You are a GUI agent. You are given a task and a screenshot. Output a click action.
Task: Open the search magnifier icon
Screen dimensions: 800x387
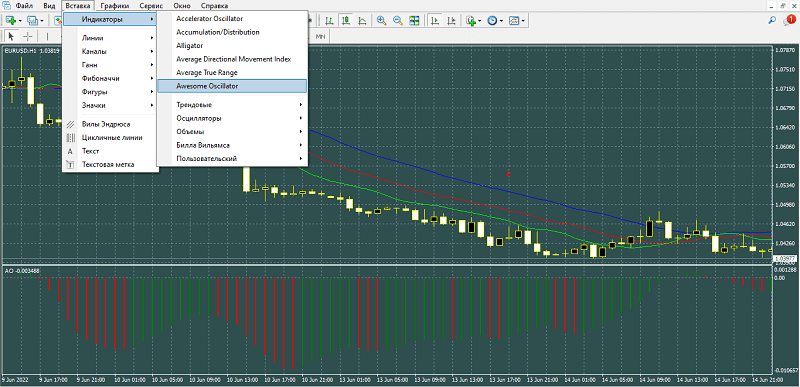tap(772, 20)
